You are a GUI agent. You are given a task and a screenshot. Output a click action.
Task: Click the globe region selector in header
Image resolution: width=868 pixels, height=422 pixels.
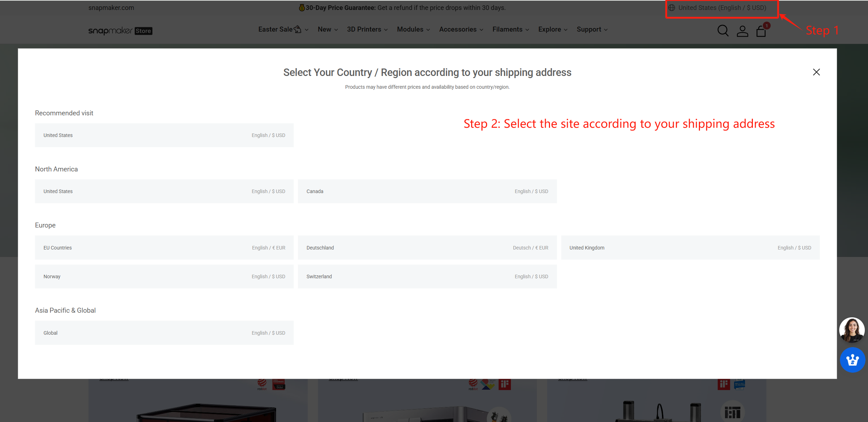tap(717, 8)
